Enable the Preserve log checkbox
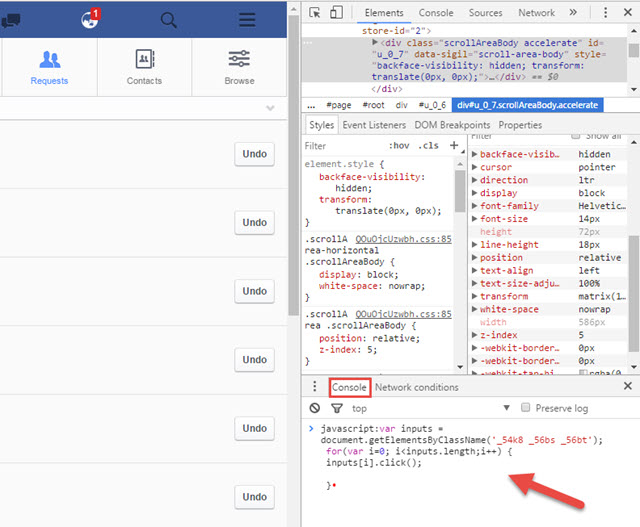Viewport: 640px width, 527px height. click(x=526, y=407)
